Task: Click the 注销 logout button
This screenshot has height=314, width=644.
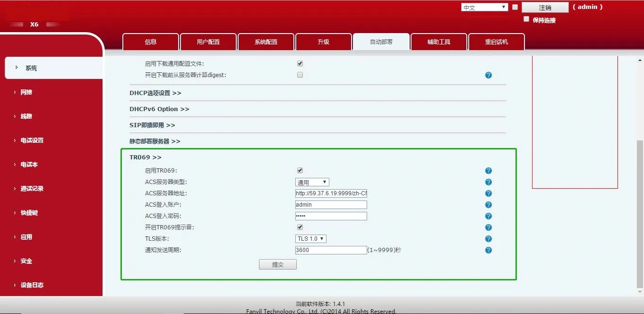Action: point(545,7)
